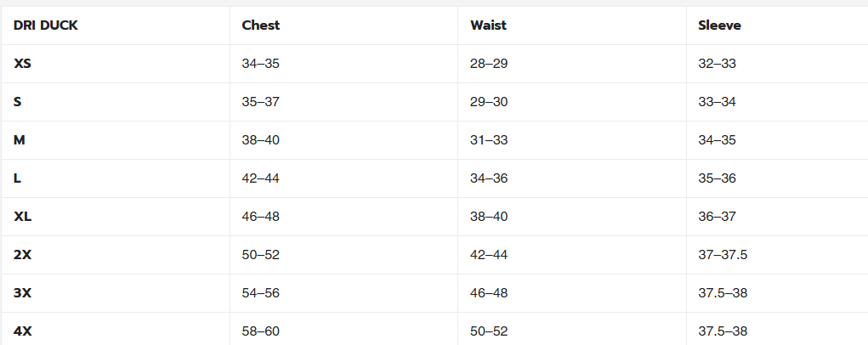Click the 4X size row label
Screen dimensions: 868x345
[x=23, y=331]
